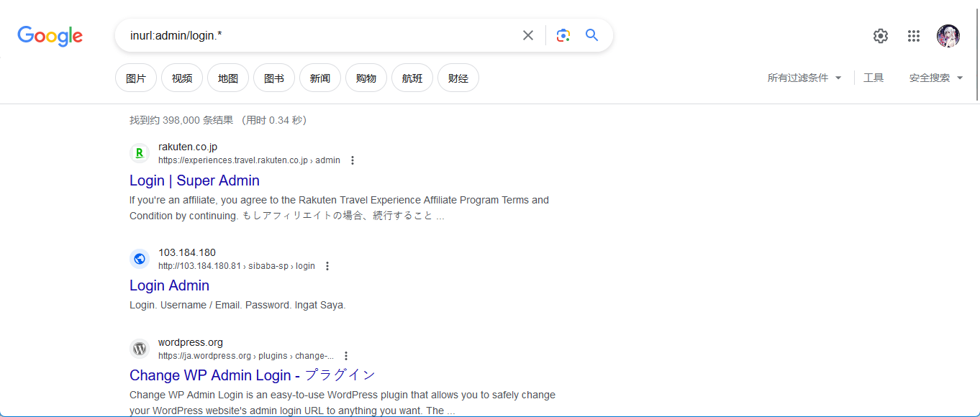Click the WordPress favicon icon
980x417 pixels.
(140, 349)
